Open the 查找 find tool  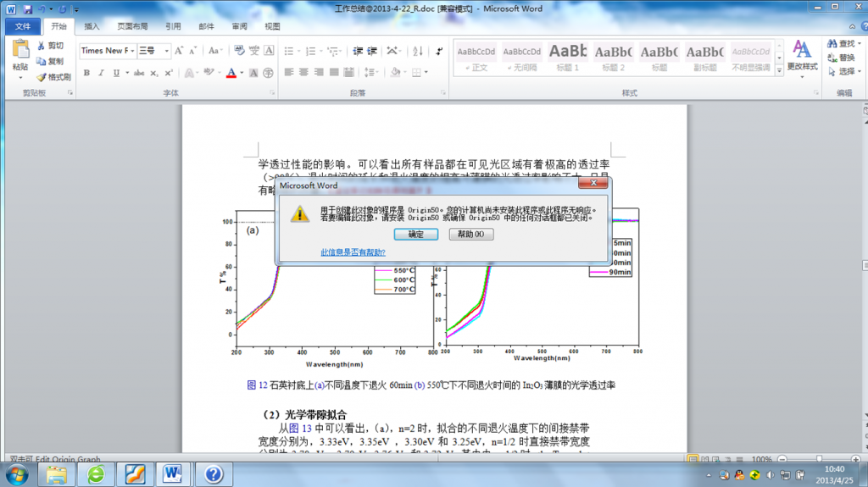tap(843, 43)
